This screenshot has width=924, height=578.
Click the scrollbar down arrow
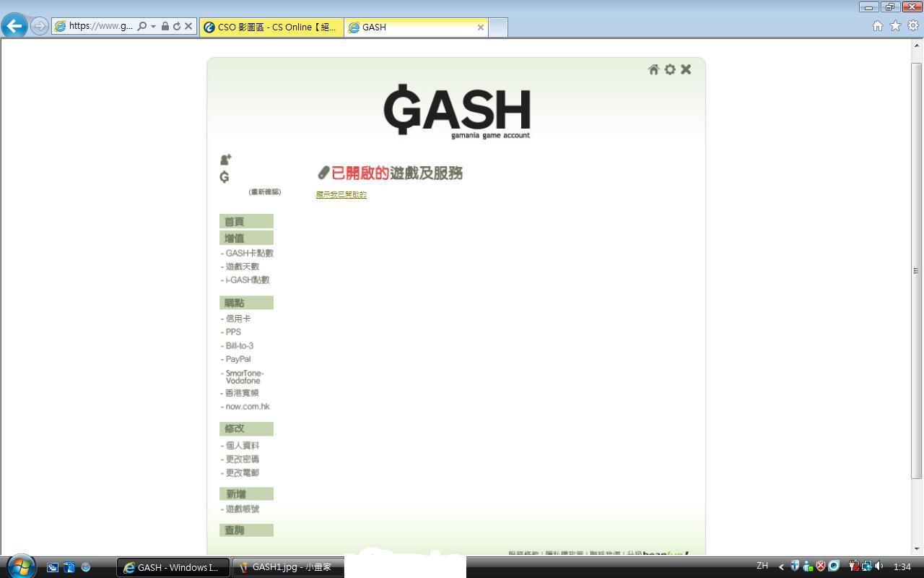pos(917,549)
